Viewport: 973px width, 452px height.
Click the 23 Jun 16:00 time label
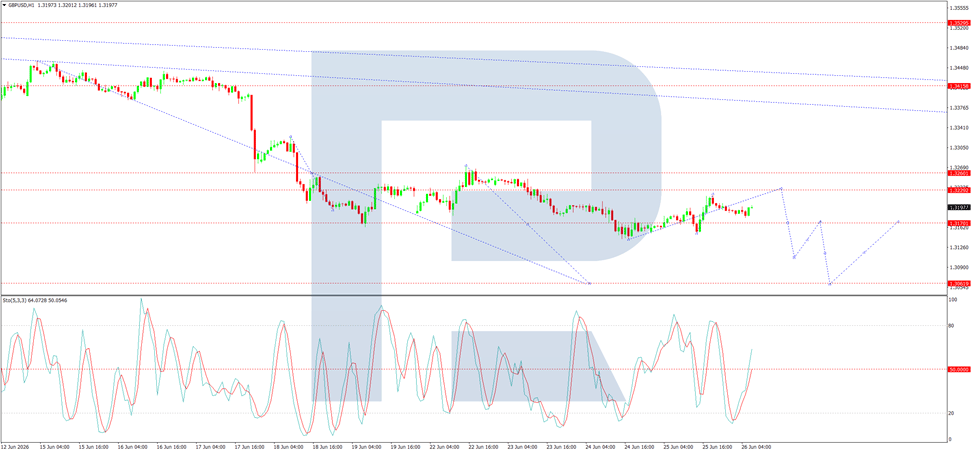[560, 446]
